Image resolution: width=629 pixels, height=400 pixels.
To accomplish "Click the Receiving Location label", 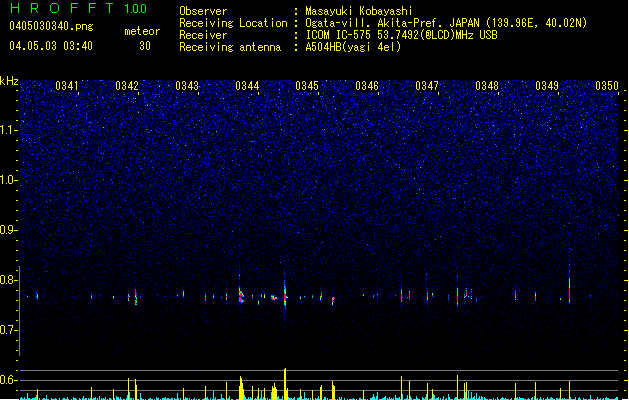I will point(233,23).
